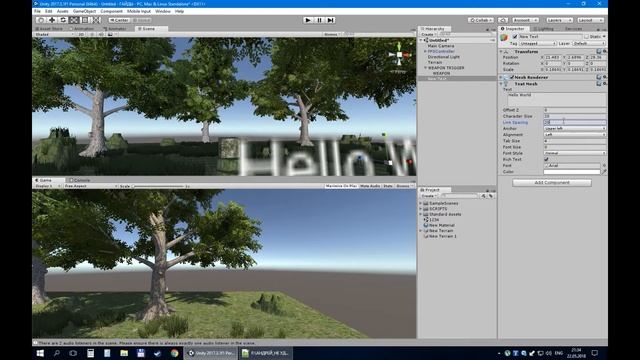Screen dimensions: 640x360
Task: Open the Display 1 dropdown
Action: click(47, 186)
